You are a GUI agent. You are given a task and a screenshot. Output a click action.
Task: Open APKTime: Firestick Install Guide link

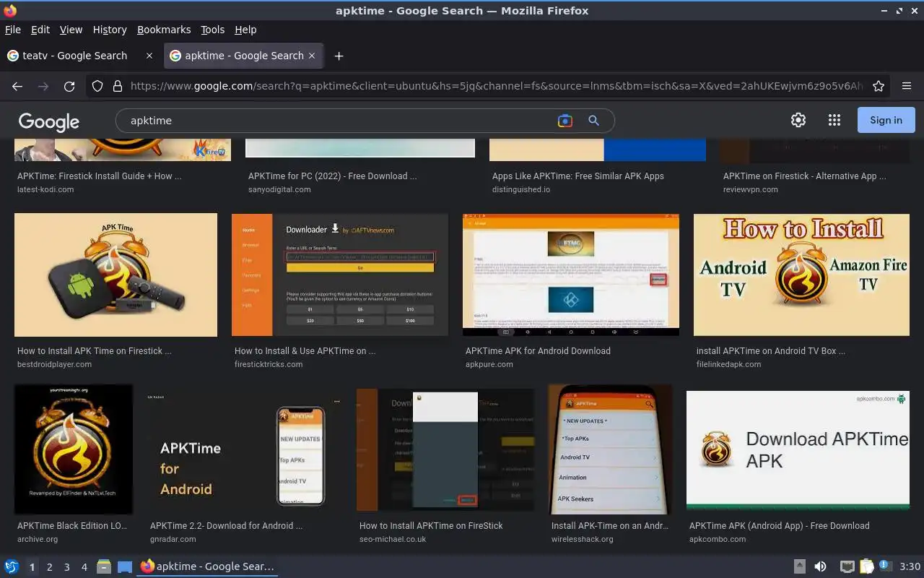point(99,176)
